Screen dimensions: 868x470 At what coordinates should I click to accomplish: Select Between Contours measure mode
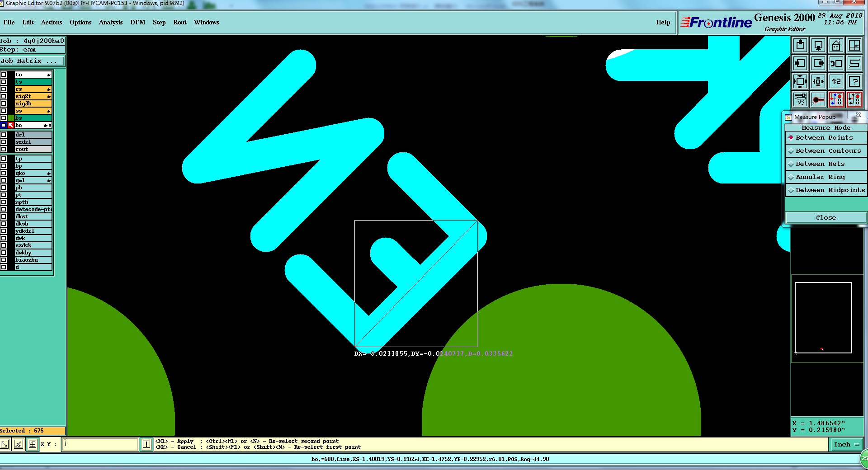pos(826,150)
